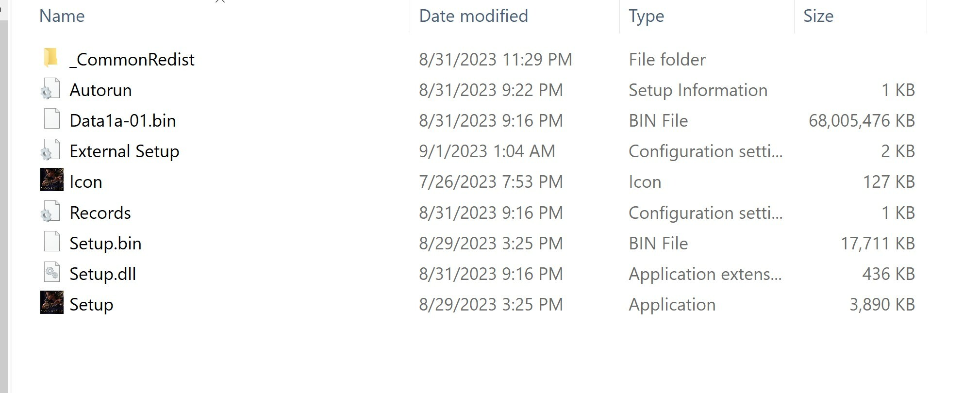The width and height of the screenshot is (980, 393).
Task: Click the 68,005,476 KB size entry
Action: coord(862,120)
